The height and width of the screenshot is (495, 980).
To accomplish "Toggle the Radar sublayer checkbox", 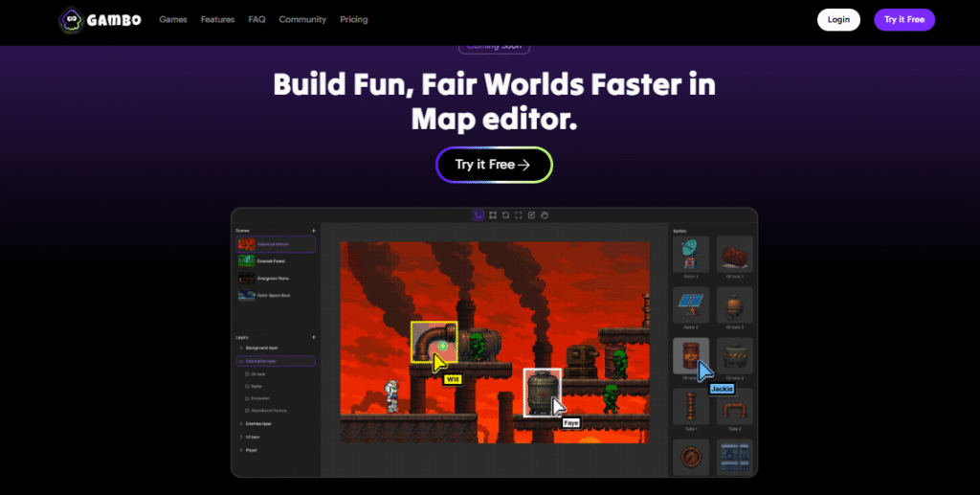I will click(246, 386).
